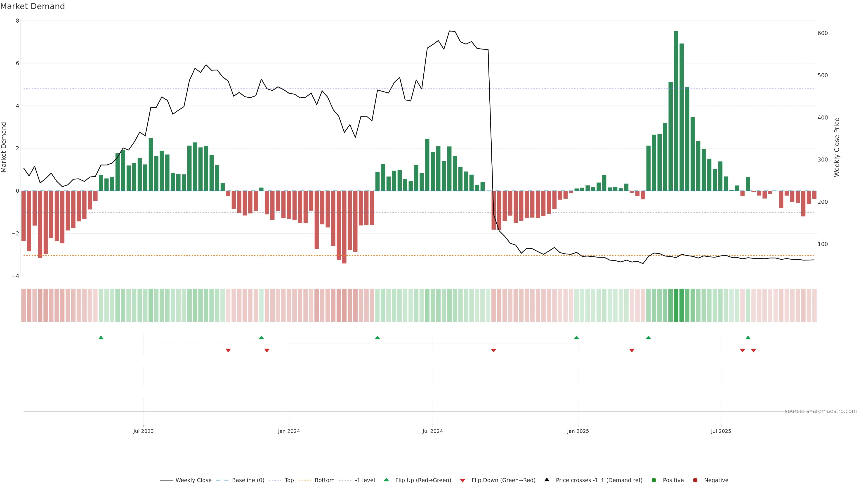The width and height of the screenshot is (868, 488).
Task: Click first Flip Up marker before Jul 2023
Action: (x=101, y=338)
